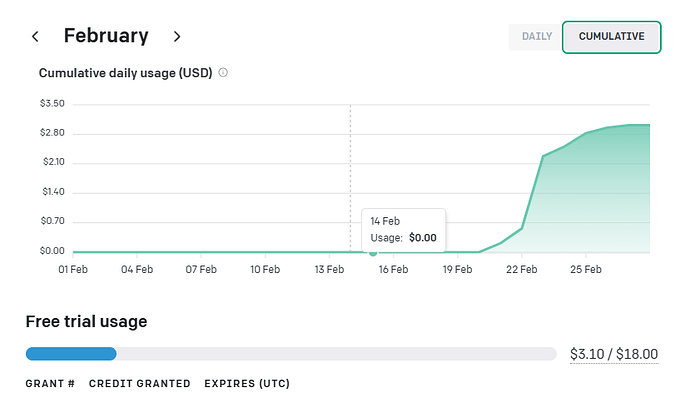Switch to the DAILY view
Screen dimensions: 690x393
click(536, 37)
